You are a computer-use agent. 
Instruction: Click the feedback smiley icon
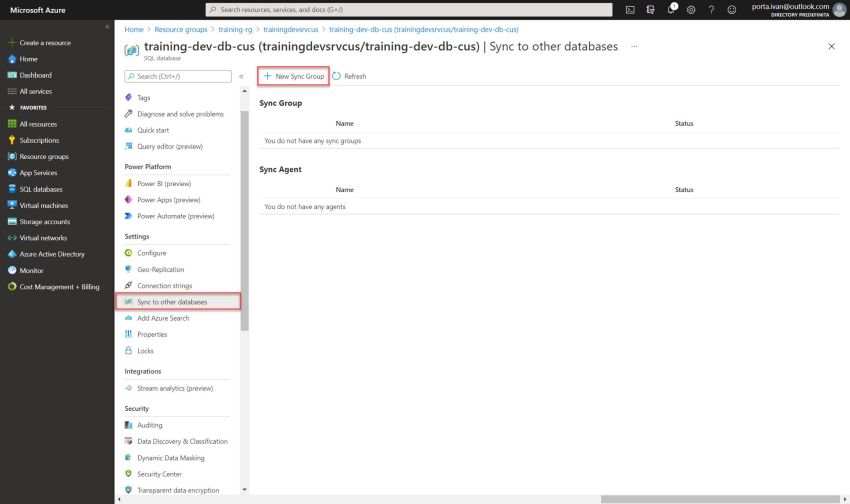point(732,10)
